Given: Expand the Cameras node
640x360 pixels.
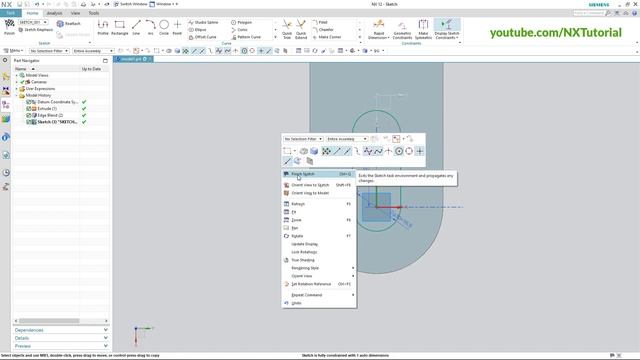Looking at the screenshot, I should pyautogui.click(x=17, y=82).
